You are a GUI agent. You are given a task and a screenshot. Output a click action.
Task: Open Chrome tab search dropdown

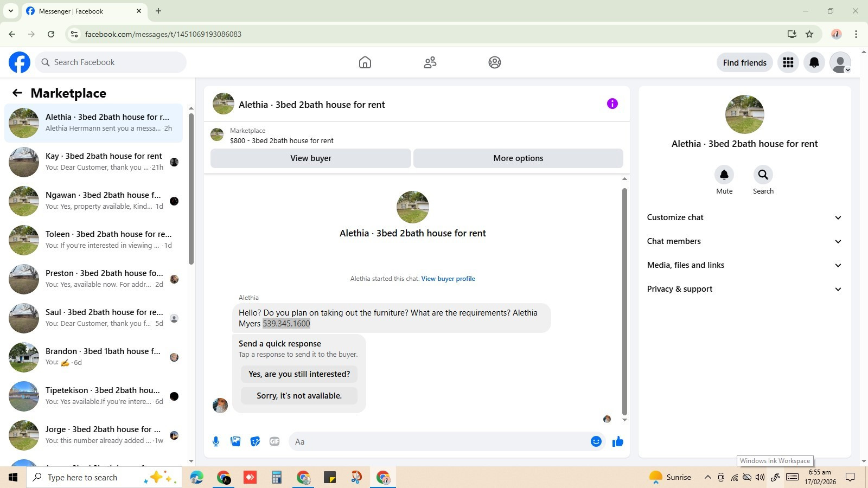click(x=10, y=11)
